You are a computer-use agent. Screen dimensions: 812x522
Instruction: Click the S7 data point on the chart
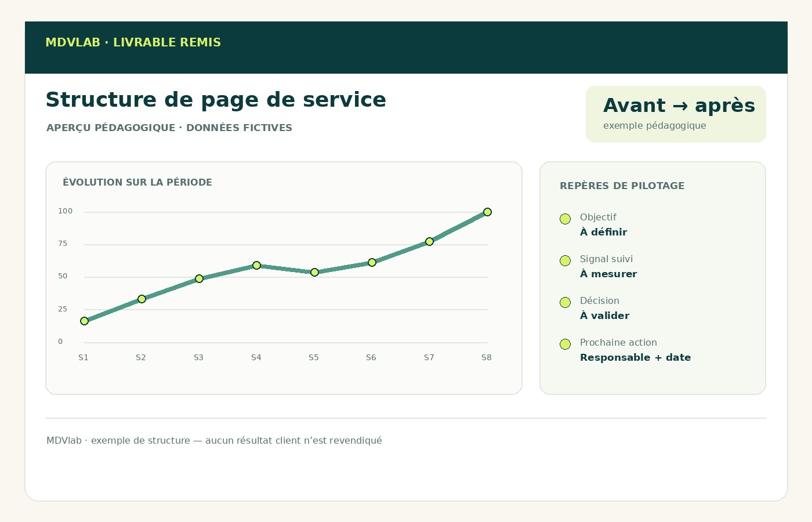click(x=429, y=241)
